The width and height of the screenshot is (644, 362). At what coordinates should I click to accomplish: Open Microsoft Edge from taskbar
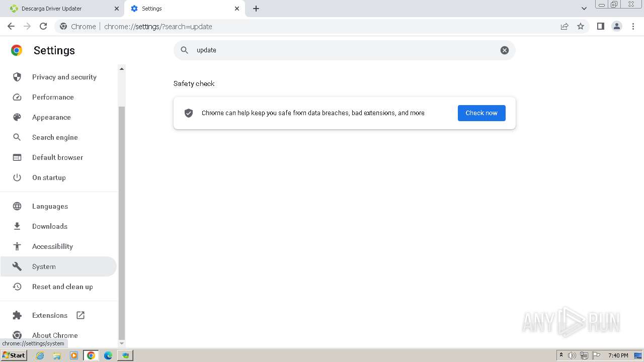coord(108,355)
